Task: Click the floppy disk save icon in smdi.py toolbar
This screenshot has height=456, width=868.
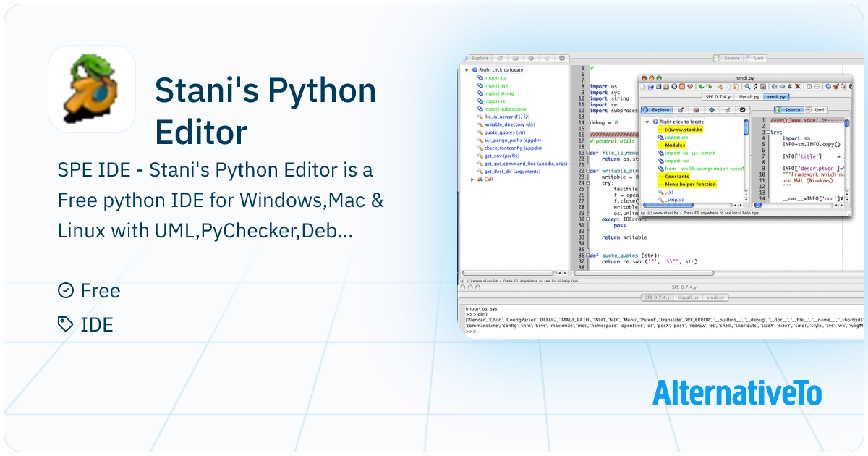Action: [x=659, y=86]
